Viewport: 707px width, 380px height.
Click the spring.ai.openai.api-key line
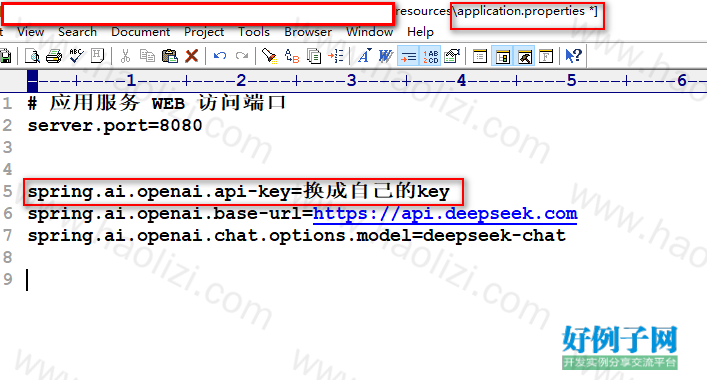click(239, 192)
